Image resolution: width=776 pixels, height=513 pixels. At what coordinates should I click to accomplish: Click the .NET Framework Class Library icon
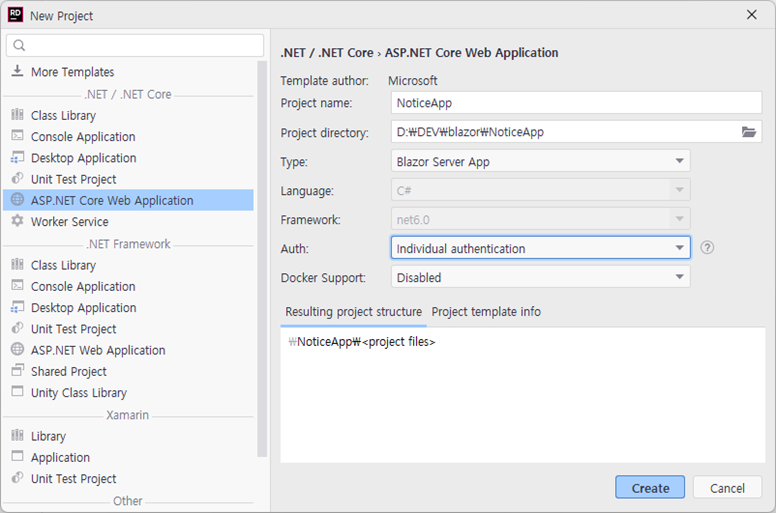tap(17, 265)
